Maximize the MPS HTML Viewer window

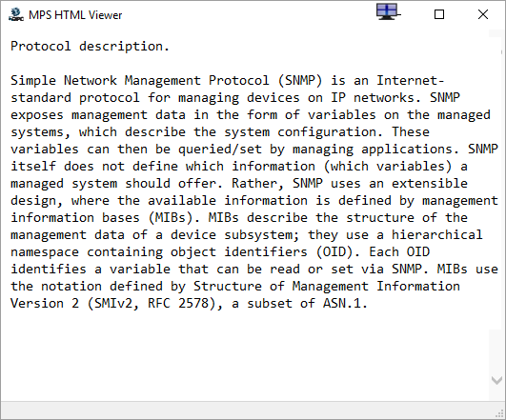point(439,14)
